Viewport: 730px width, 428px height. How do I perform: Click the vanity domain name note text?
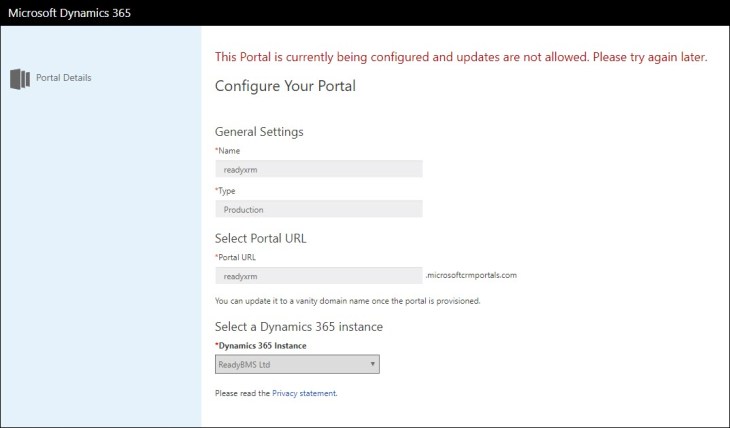348,301
